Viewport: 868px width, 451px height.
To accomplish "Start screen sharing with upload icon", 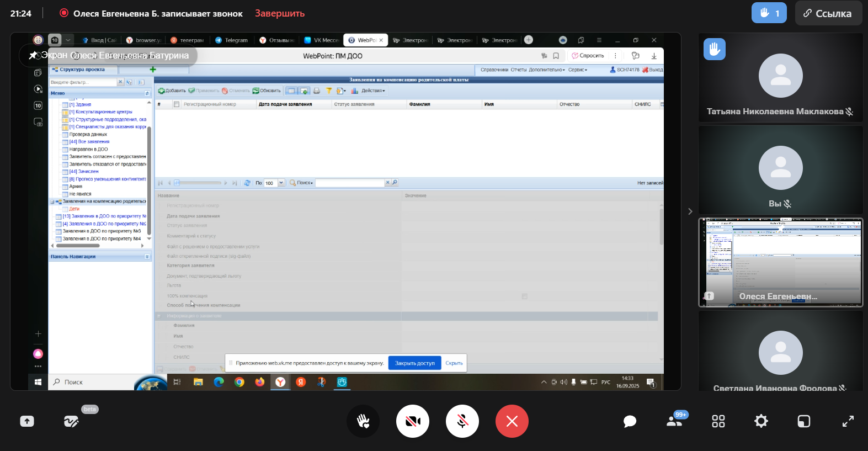I will (27, 421).
